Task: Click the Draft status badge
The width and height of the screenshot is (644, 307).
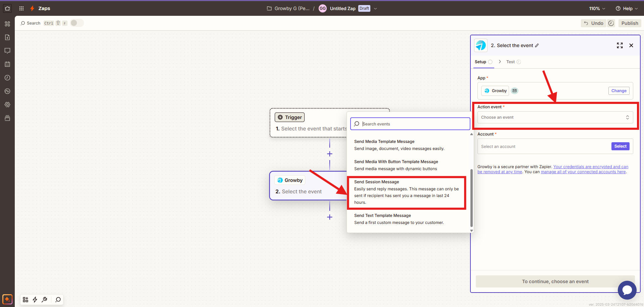Action: 364,8
